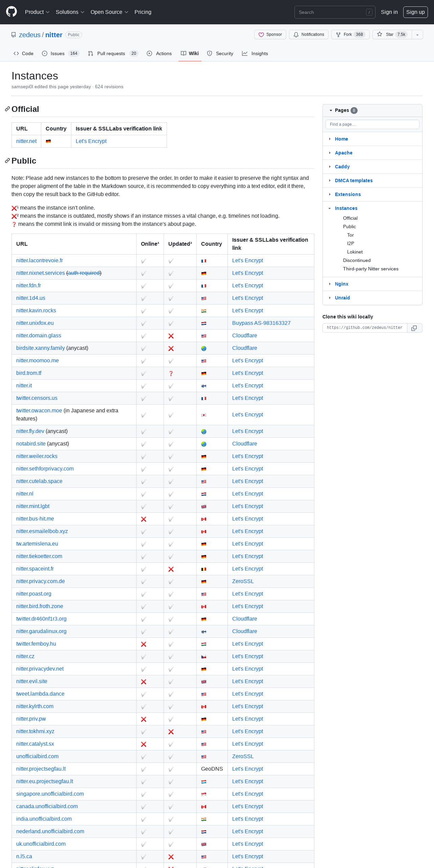This screenshot has height=868, width=434.
Task: Open the Tor section link in sidebar
Action: tap(351, 235)
